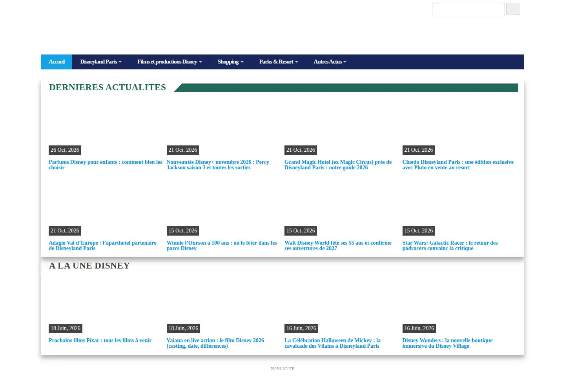
Task: Click the A LA UNE DISNEY heading
Action: point(89,266)
